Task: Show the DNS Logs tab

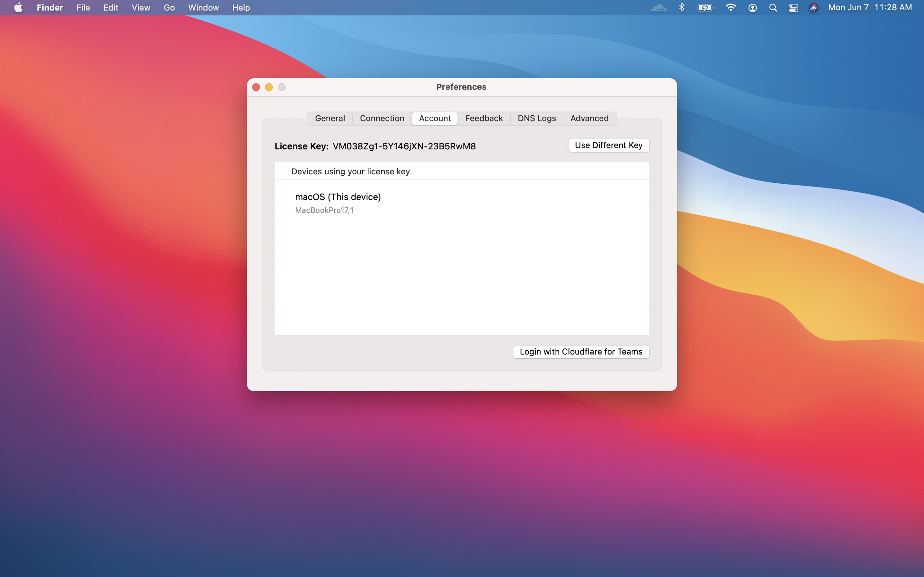Action: click(536, 118)
